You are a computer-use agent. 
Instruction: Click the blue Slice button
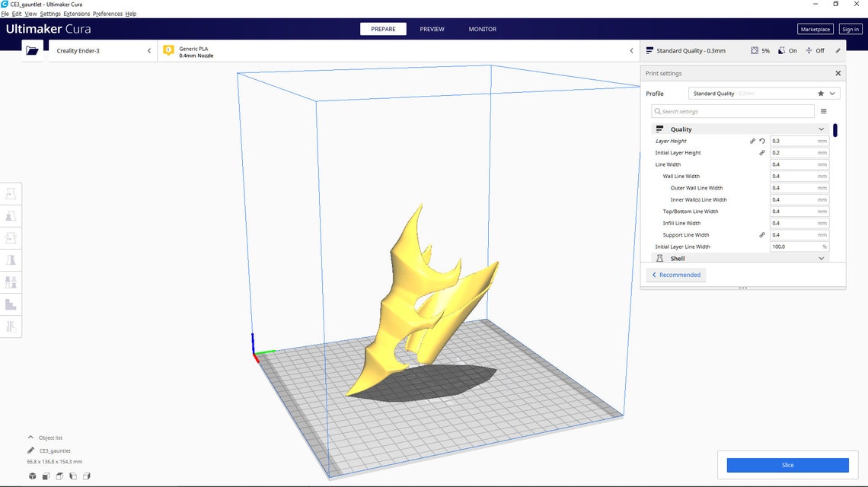(787, 465)
